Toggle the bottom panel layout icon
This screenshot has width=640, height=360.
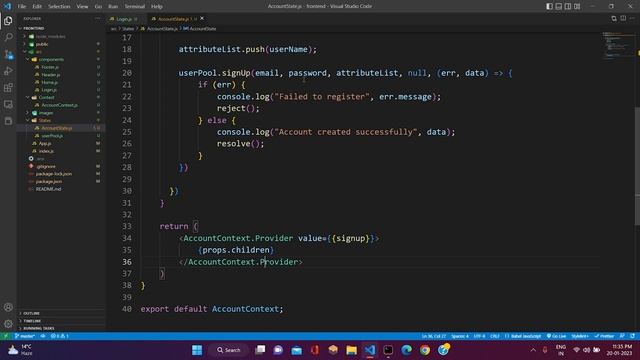click(x=558, y=6)
